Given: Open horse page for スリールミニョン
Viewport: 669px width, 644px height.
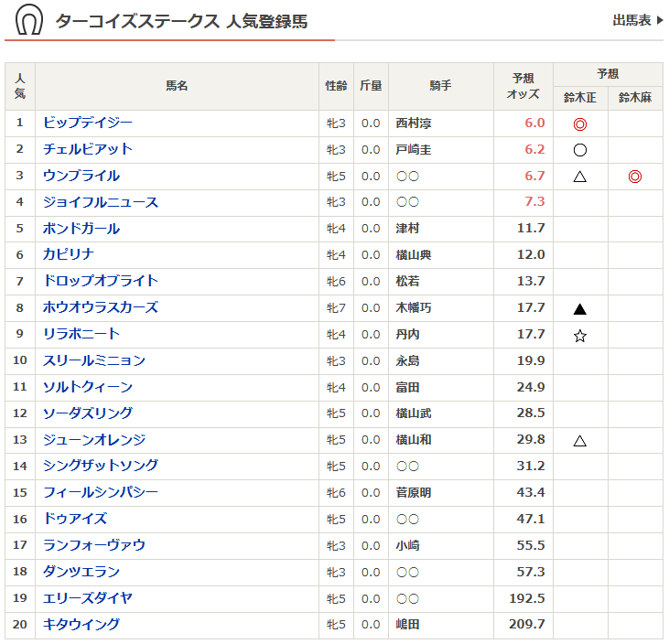Looking at the screenshot, I should 94,360.
